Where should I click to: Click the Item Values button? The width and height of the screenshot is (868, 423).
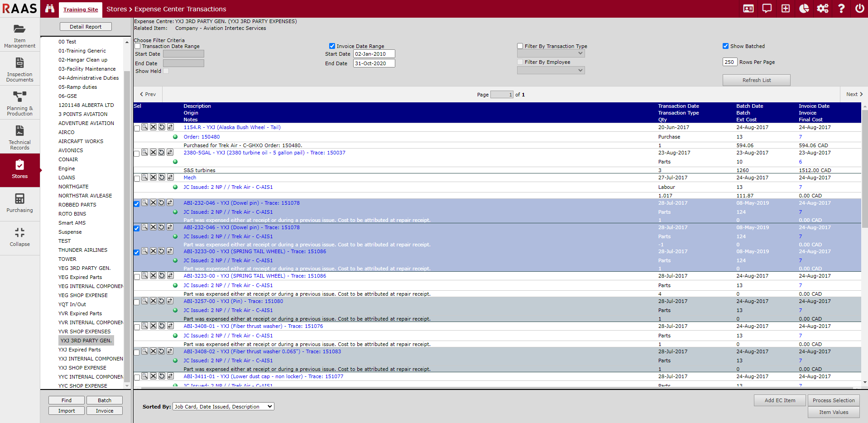pos(834,412)
